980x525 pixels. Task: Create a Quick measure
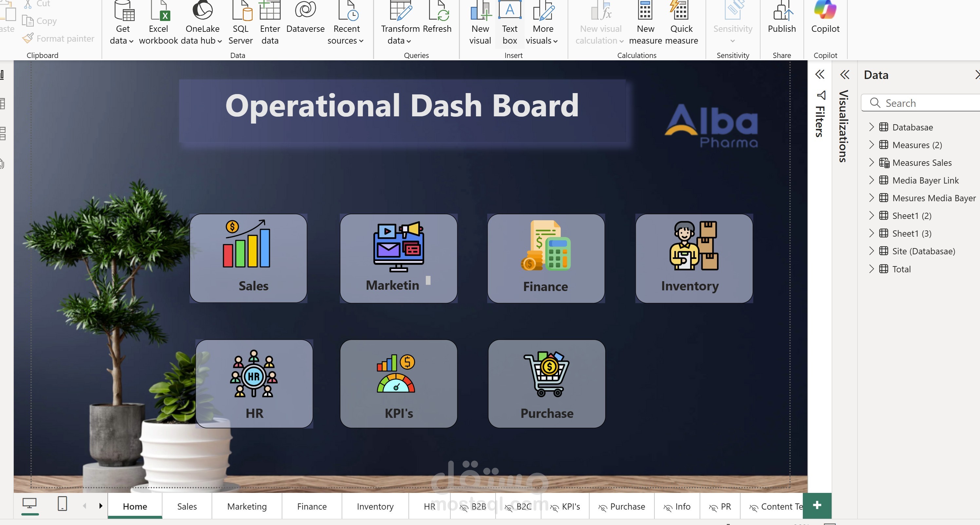click(x=681, y=24)
